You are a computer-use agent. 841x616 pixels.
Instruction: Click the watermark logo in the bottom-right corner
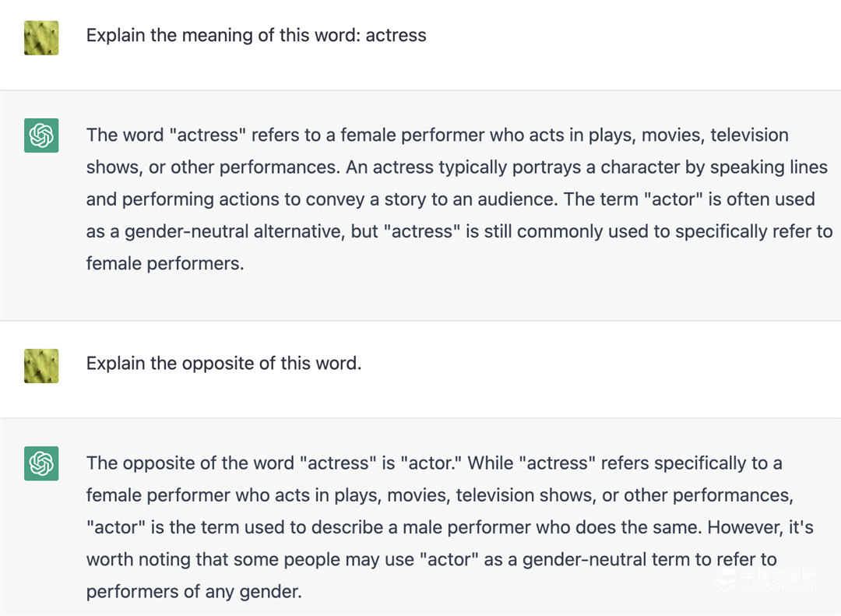tap(725, 579)
